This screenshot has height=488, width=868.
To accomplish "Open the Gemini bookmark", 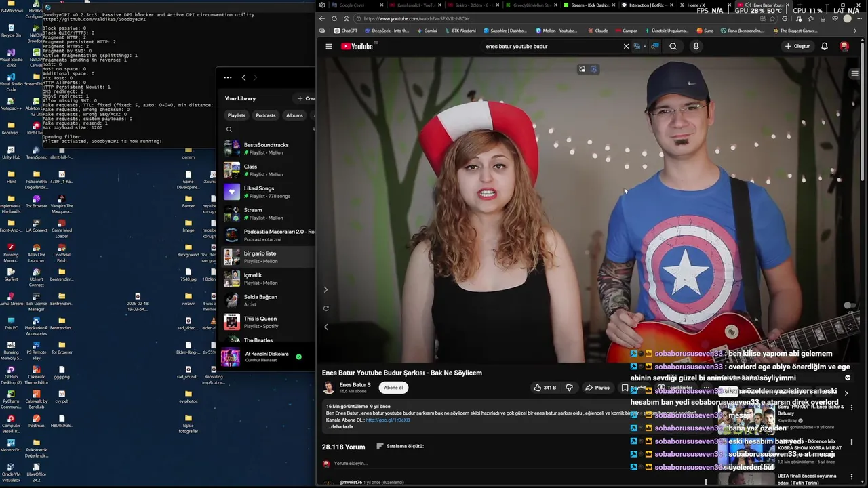I will coord(427,30).
